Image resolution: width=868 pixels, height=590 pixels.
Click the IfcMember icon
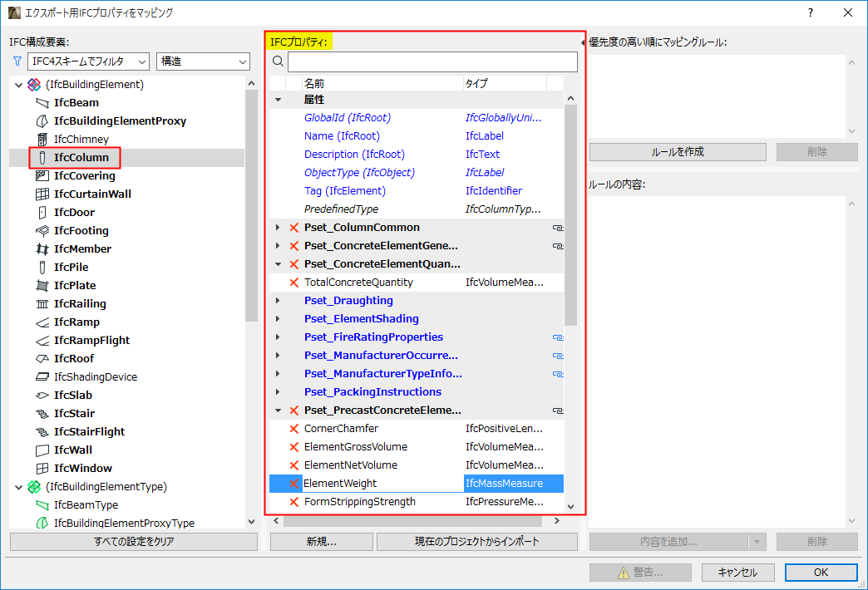pos(42,249)
